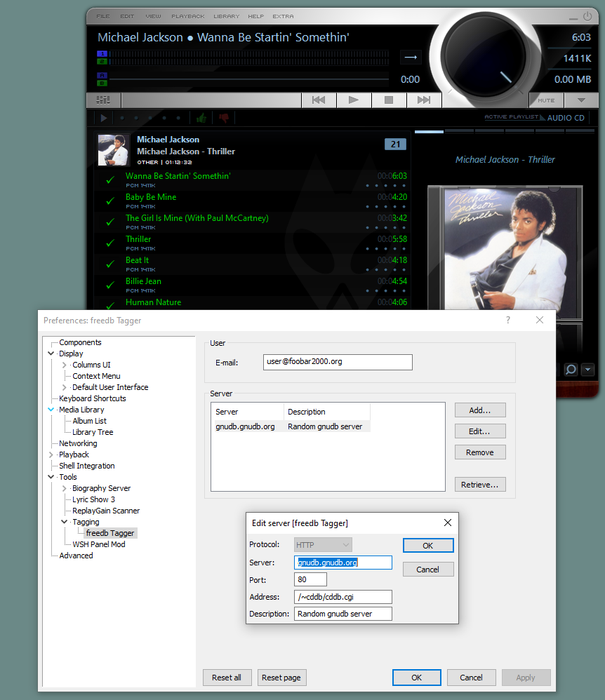The height and width of the screenshot is (700, 605).
Task: Expand Default User Interface tree node
Action: tap(65, 387)
